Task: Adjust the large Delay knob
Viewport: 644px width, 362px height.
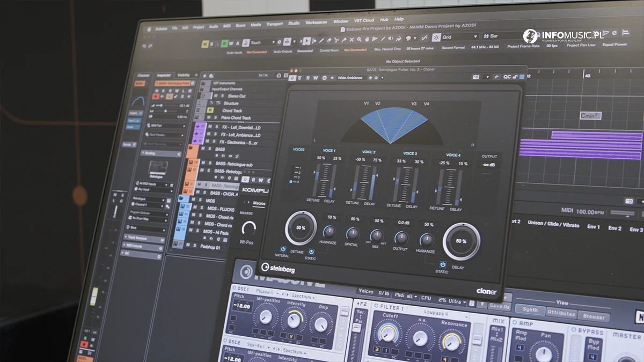Action: pos(461,241)
